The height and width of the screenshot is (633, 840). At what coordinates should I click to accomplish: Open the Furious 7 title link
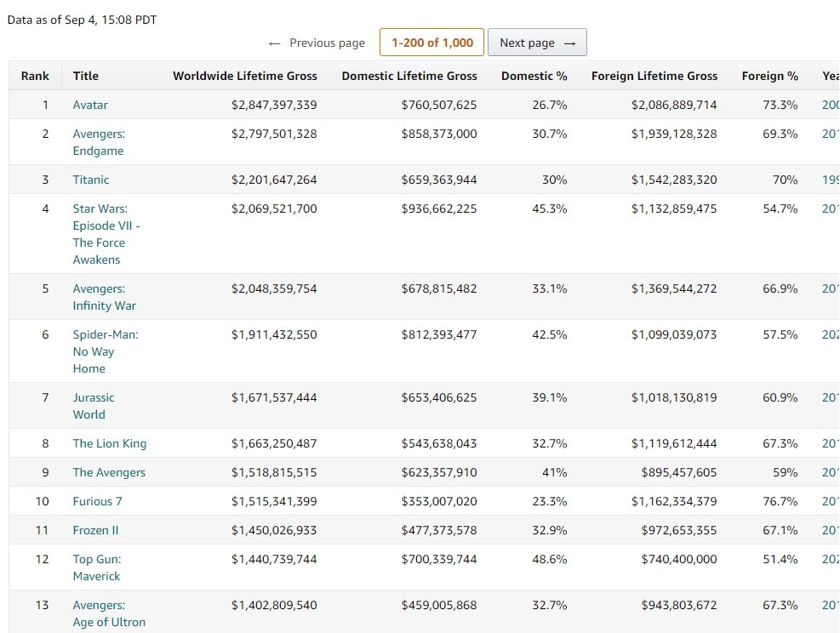click(97, 501)
